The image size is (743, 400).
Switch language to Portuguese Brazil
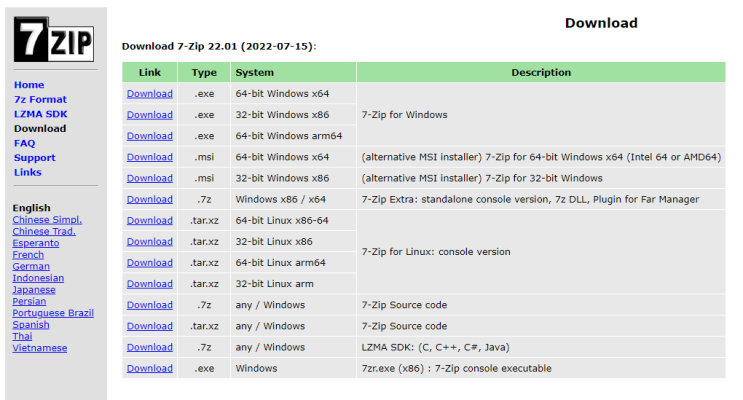53,313
